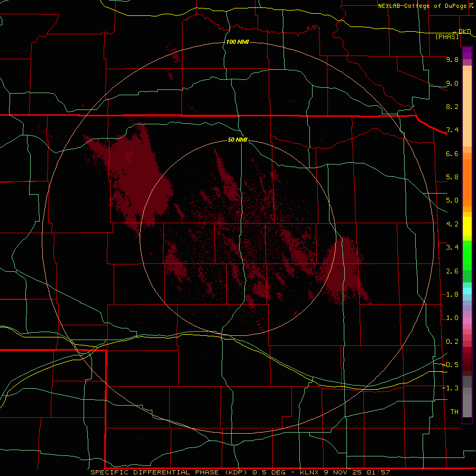The width and height of the screenshot is (476, 476).
Task: Click the 9.8 value on color scale
Action: (x=452, y=59)
